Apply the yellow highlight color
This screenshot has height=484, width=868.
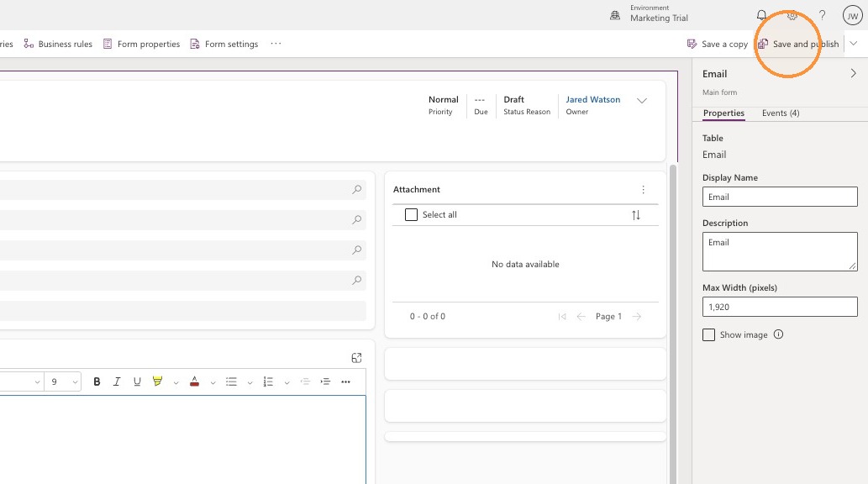tap(158, 381)
